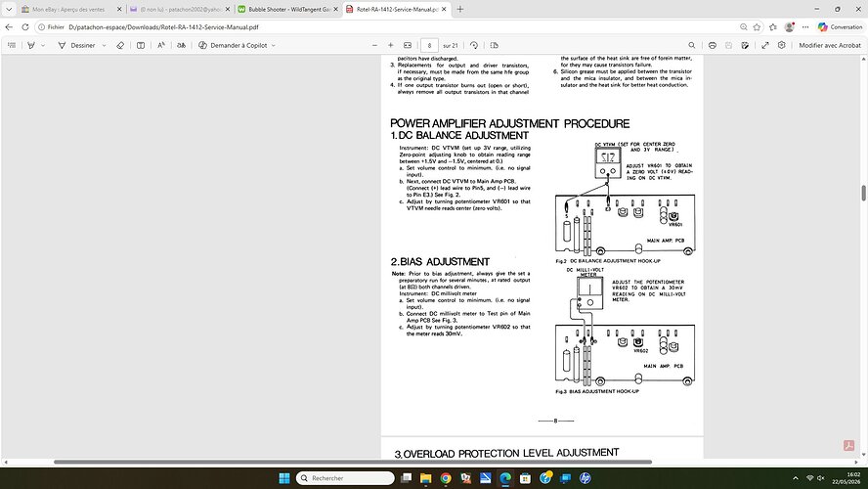Select the highlight tool in PDF toolbar

pos(31,45)
